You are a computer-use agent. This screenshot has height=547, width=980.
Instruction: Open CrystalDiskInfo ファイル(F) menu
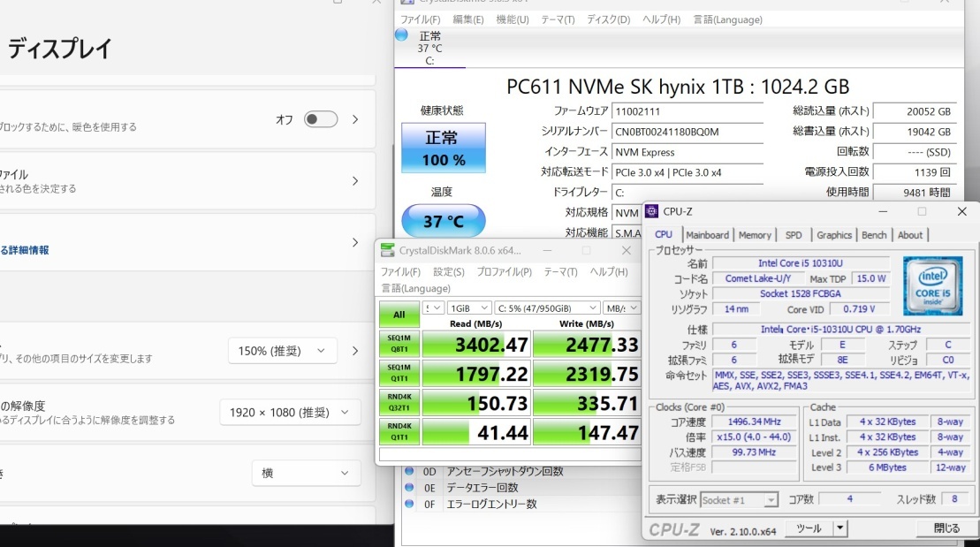point(420,19)
